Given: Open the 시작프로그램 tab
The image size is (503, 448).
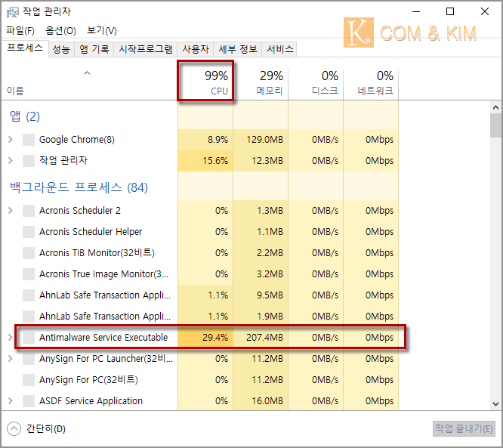Looking at the screenshot, I should tap(146, 49).
